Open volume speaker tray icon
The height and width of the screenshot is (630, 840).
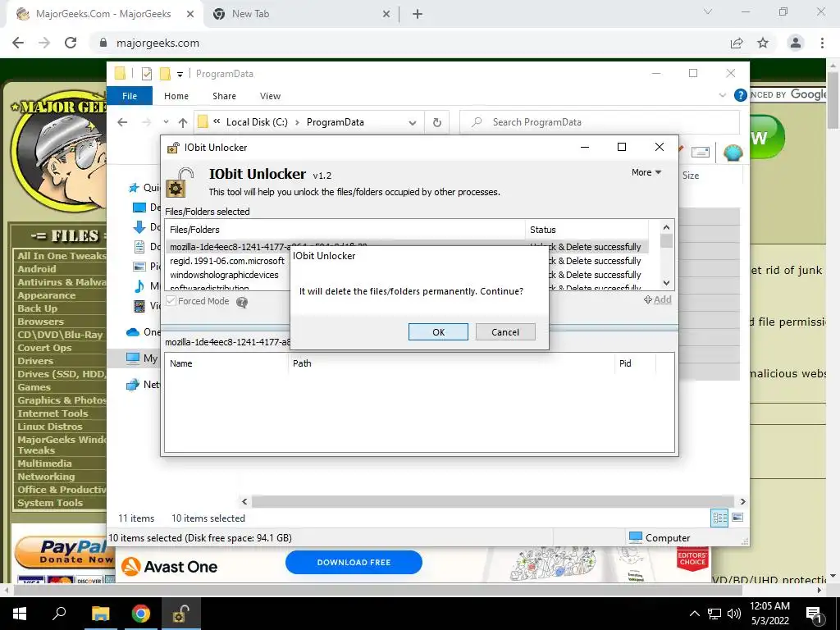point(734,614)
